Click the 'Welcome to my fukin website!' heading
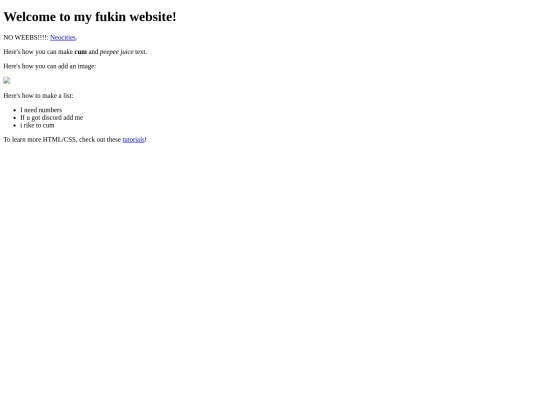This screenshot has width=540, height=405. (90, 17)
